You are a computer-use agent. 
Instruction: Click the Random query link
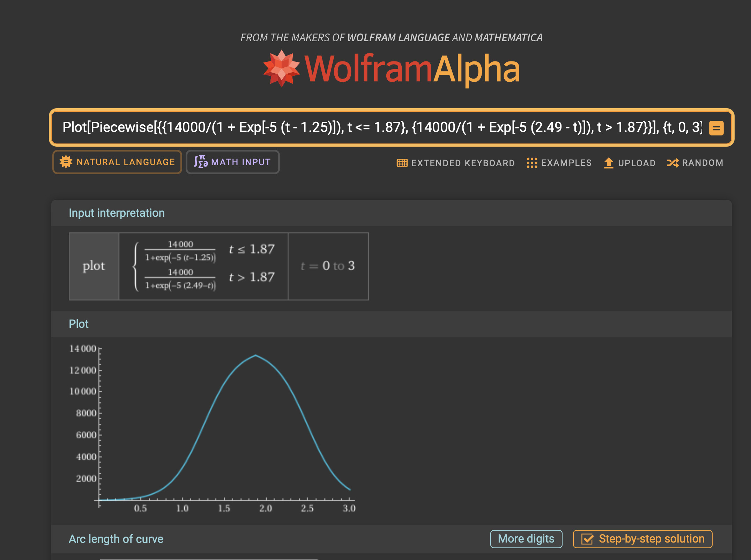[x=695, y=163]
